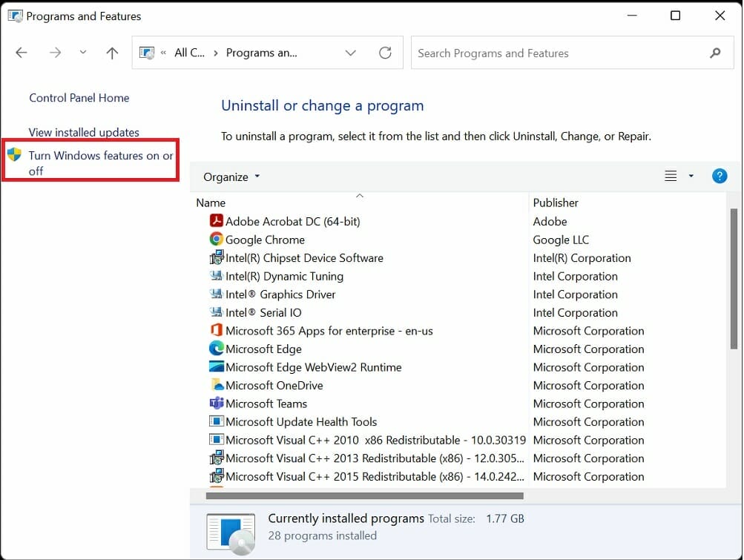Click the Google Chrome icon
Image resolution: width=744 pixels, height=560 pixels.
tap(217, 239)
